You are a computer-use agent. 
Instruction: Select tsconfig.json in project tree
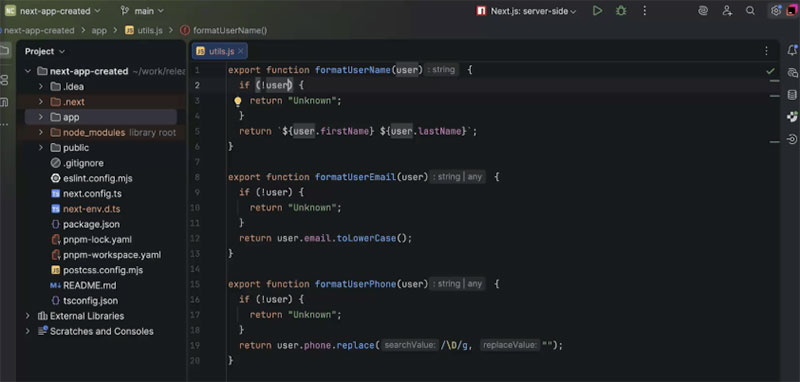click(x=85, y=300)
